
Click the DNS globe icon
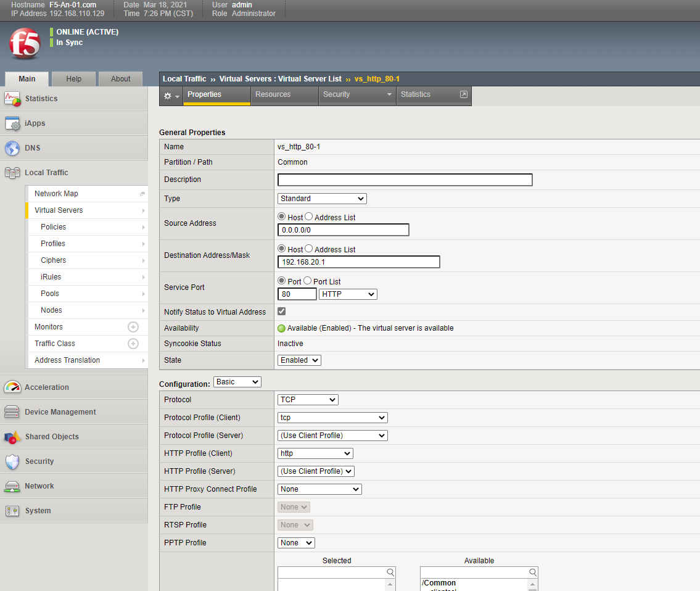[12, 148]
